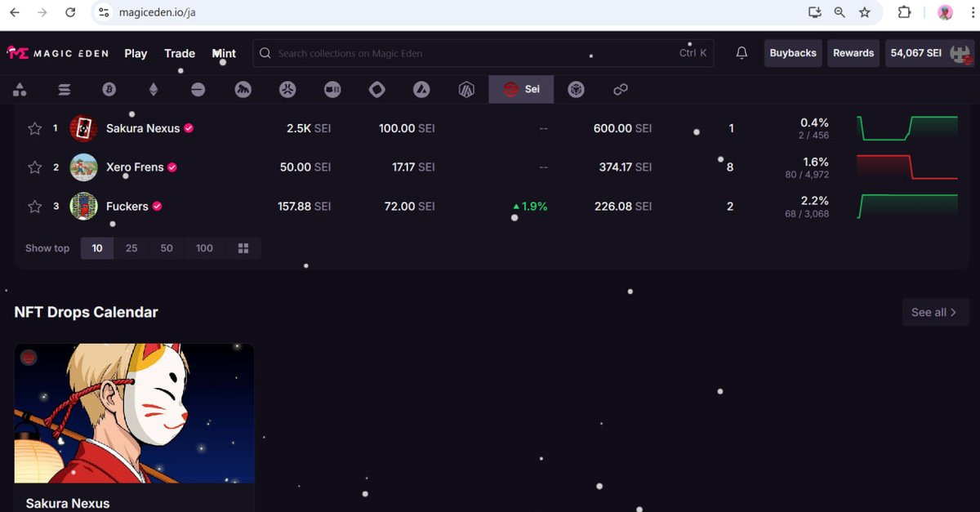The image size is (980, 512).
Task: Open the browser zoom magnifier icon
Action: (840, 12)
